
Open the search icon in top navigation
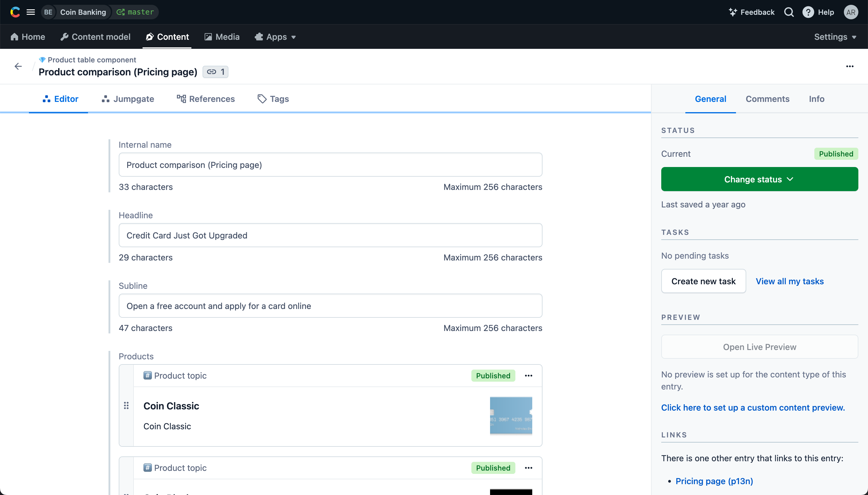coord(789,12)
